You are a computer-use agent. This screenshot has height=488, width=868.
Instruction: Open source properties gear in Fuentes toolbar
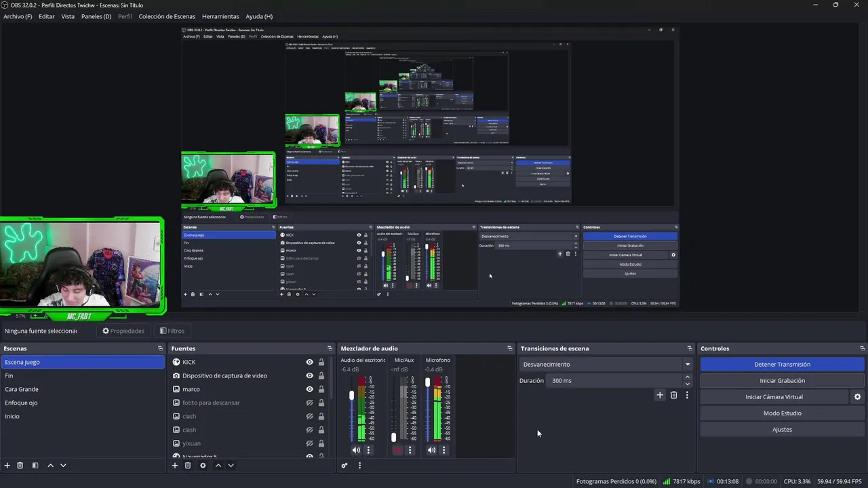(203, 466)
